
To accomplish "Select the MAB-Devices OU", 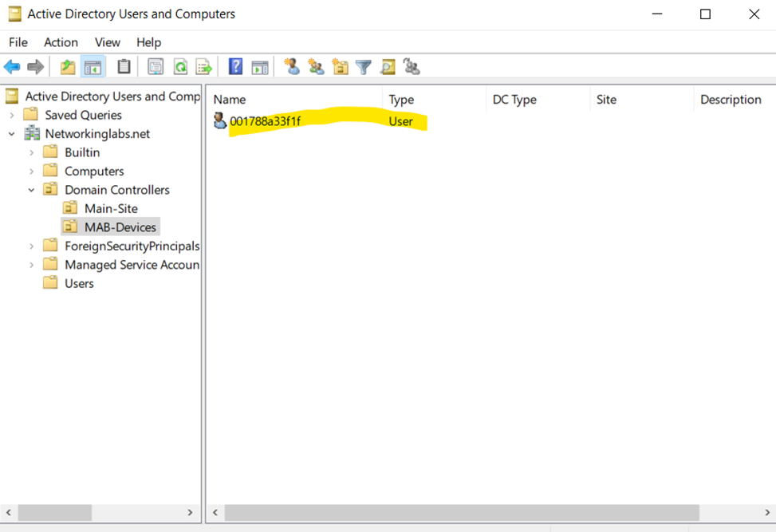I will tap(120, 227).
